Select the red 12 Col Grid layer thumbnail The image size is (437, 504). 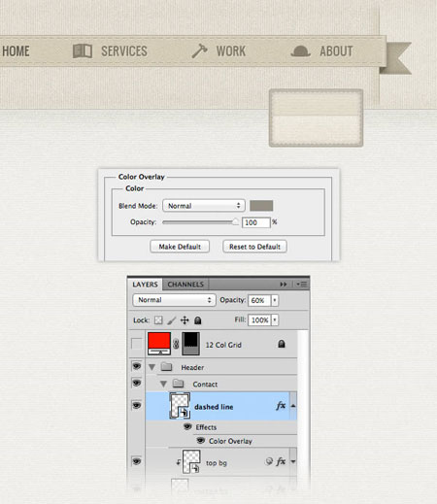pyautogui.click(x=159, y=344)
